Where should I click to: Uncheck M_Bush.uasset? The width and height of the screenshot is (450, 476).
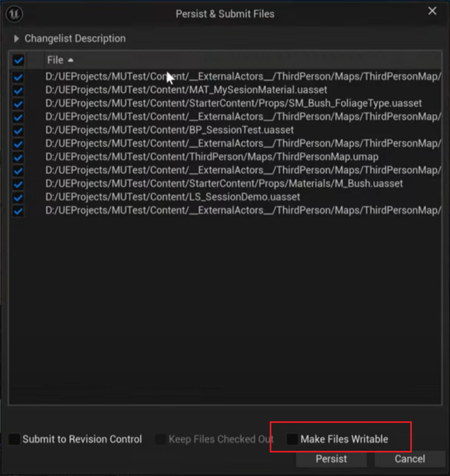click(x=18, y=184)
